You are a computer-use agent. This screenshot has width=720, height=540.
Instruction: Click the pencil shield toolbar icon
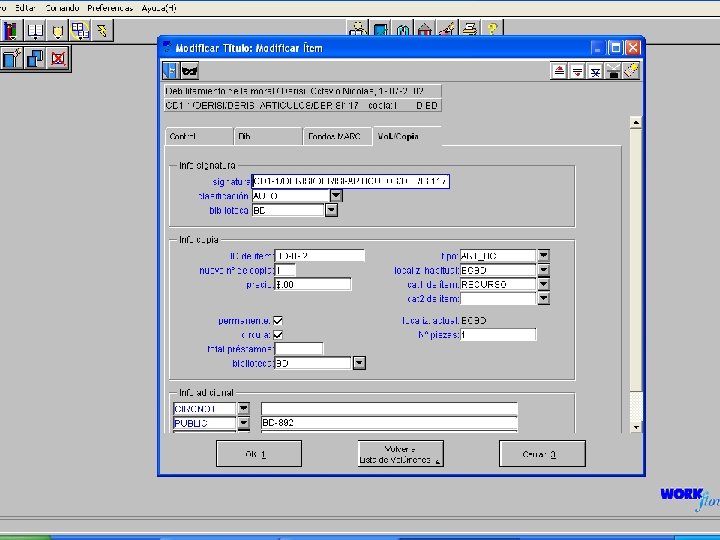(x=57, y=31)
